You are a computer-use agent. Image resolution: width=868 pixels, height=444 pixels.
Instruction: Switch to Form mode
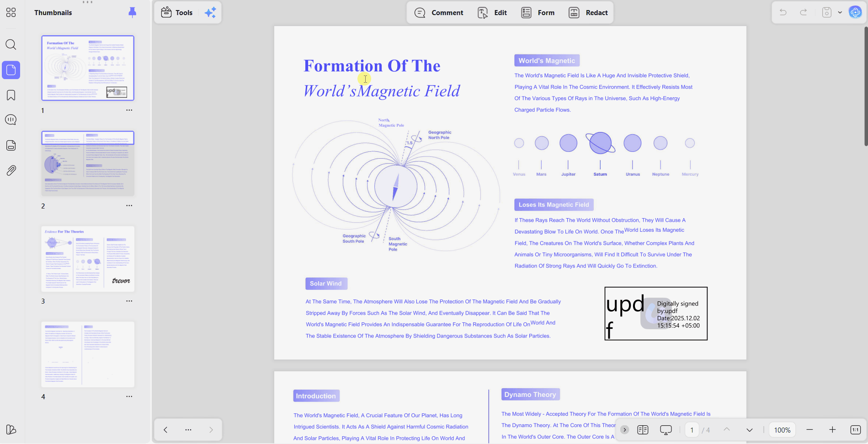(538, 12)
